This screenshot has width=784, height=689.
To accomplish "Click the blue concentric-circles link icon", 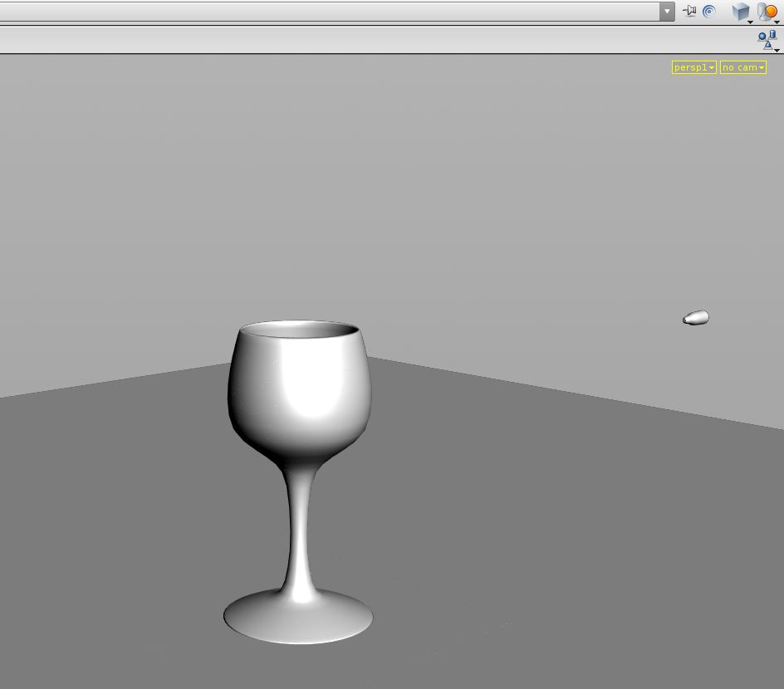I will pos(709,11).
